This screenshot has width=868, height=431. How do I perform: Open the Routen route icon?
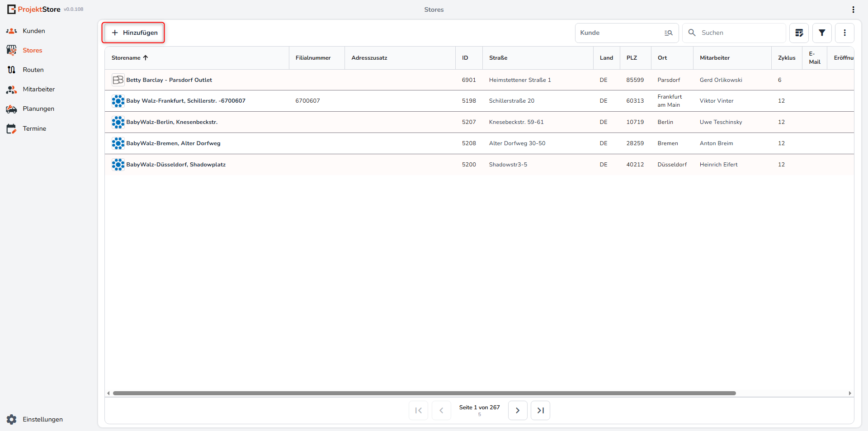(11, 70)
